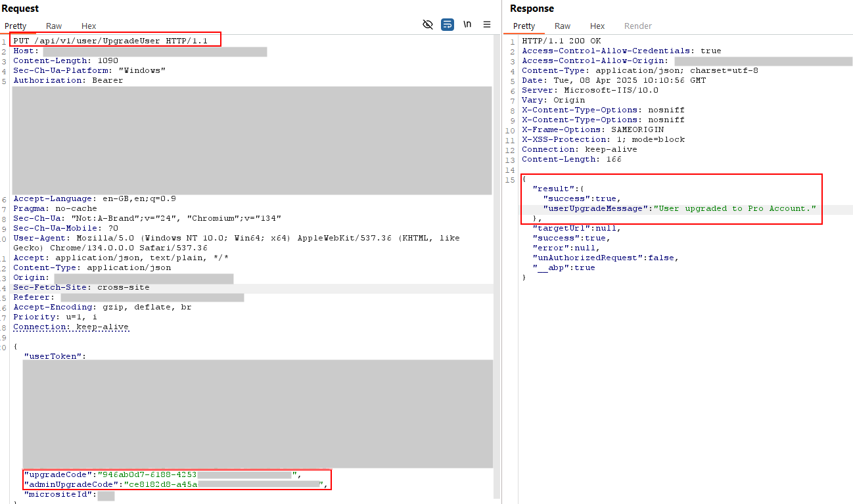Click the "unAuthorizedRequest":false response line

tap(606, 258)
